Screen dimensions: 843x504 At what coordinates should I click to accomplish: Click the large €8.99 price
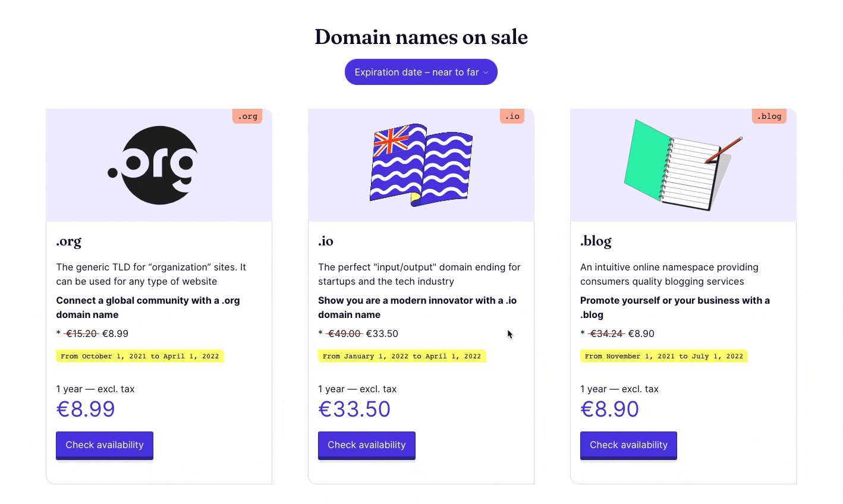pos(86,409)
